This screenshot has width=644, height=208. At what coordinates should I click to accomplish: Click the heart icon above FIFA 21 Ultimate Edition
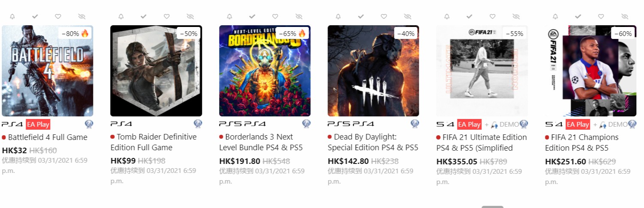click(492, 17)
